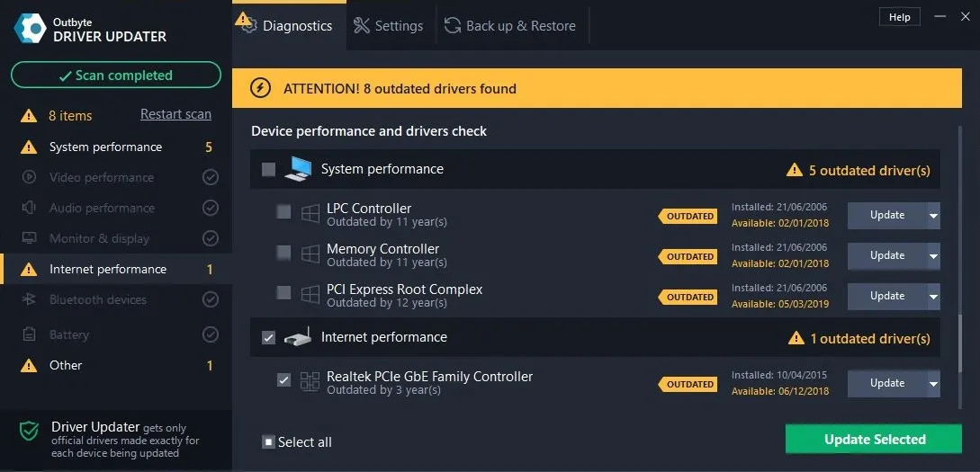Click the Monitor & display screen icon

(29, 238)
